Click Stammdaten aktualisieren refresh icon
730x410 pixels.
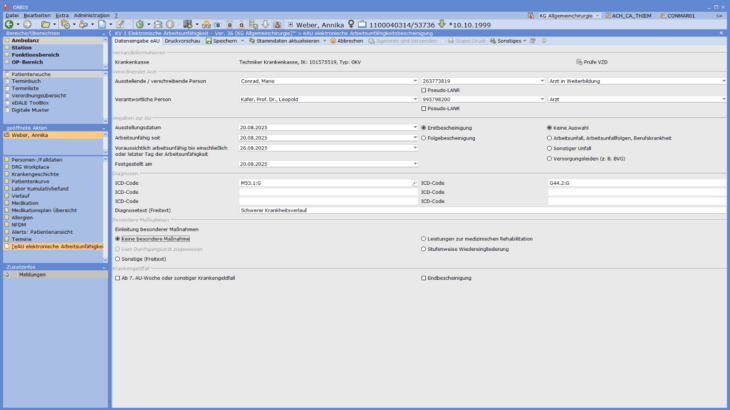(x=251, y=41)
